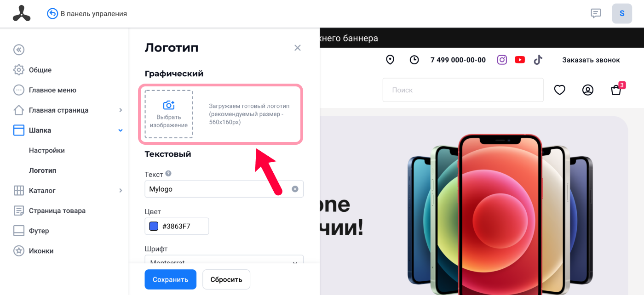Open the Футер settings section
Viewport: 644px width, 295px height.
pos(39,231)
